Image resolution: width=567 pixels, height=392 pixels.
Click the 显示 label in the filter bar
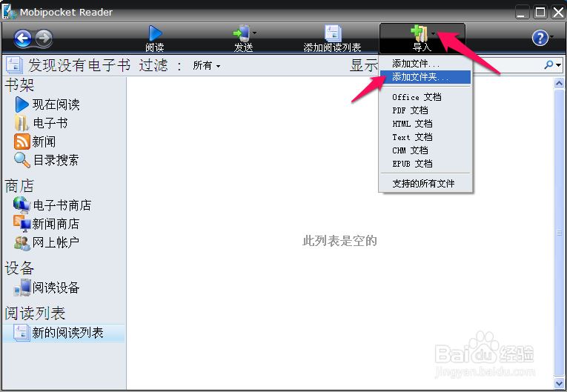[x=363, y=65]
